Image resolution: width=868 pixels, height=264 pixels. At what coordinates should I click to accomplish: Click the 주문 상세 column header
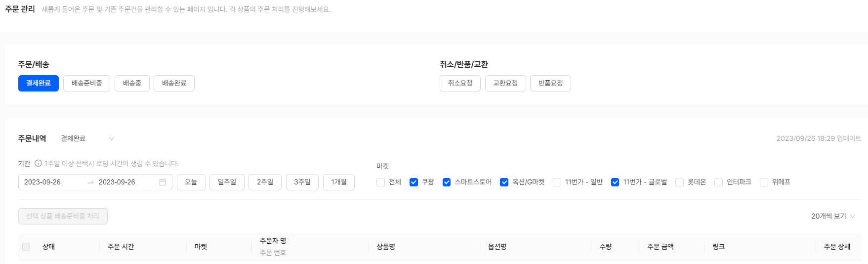coord(837,247)
